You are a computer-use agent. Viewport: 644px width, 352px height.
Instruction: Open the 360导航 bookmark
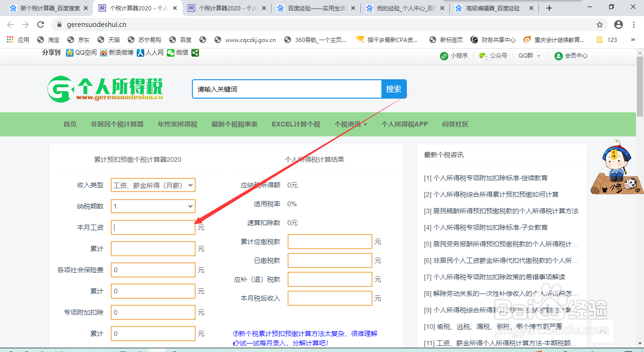click(316, 40)
